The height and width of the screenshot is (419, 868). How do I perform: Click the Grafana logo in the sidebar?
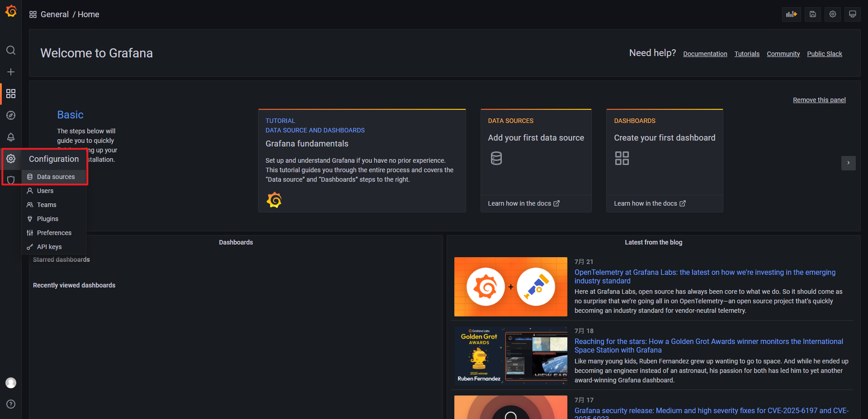pos(11,11)
